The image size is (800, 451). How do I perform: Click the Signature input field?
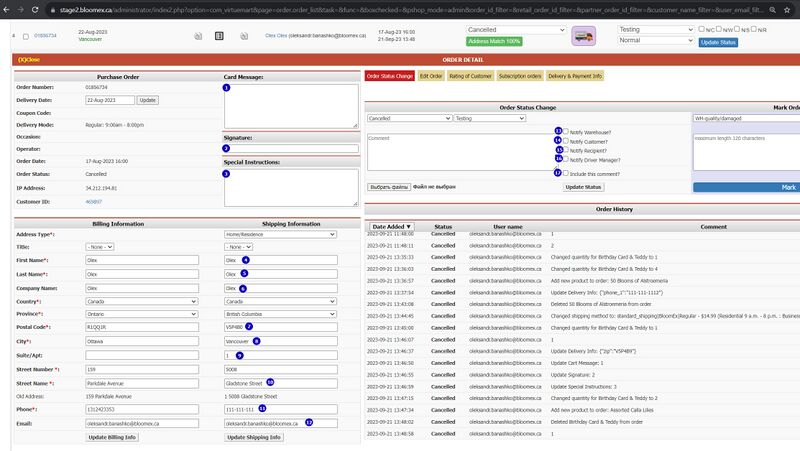point(291,148)
